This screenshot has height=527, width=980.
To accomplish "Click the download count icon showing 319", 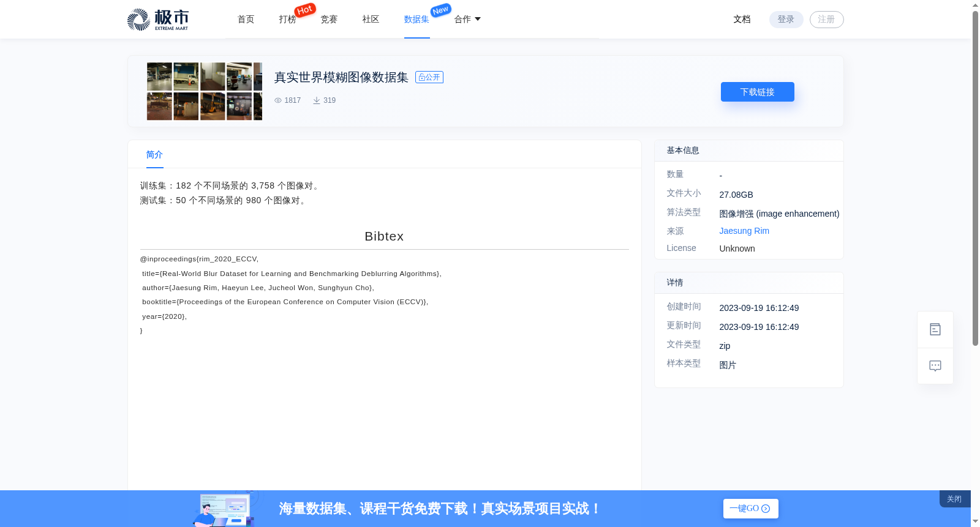I will pyautogui.click(x=317, y=100).
